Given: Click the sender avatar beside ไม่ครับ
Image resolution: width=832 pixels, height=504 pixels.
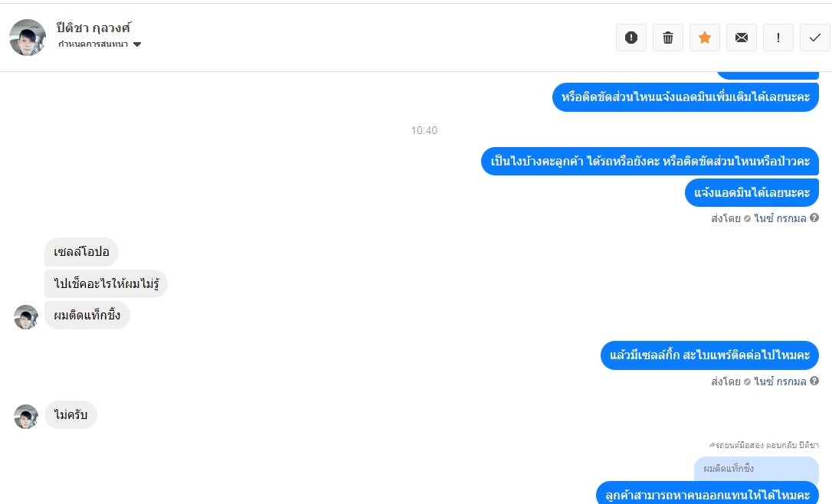Looking at the screenshot, I should [26, 416].
